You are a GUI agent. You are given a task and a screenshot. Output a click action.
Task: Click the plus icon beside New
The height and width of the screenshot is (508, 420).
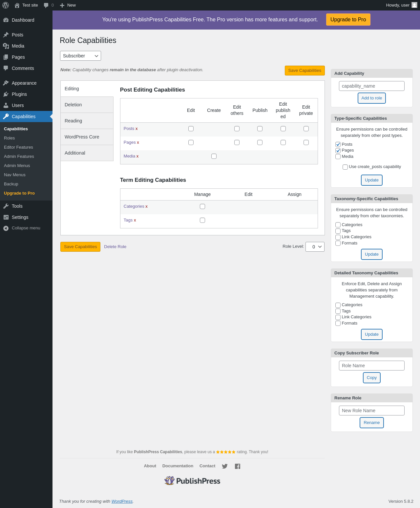pos(62,5)
